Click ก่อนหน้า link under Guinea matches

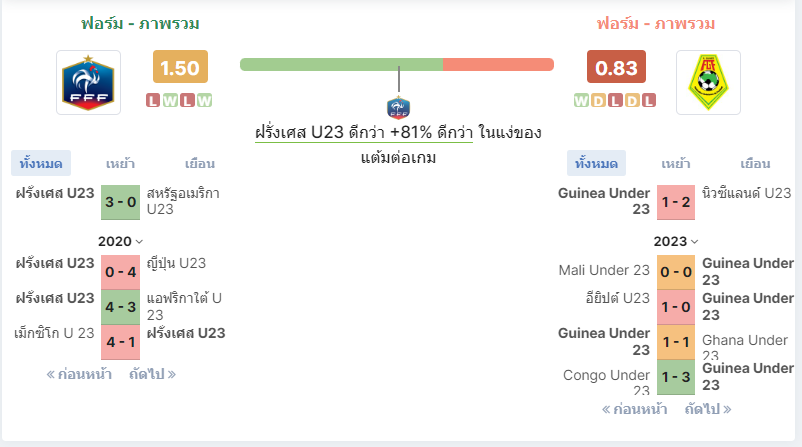click(635, 409)
